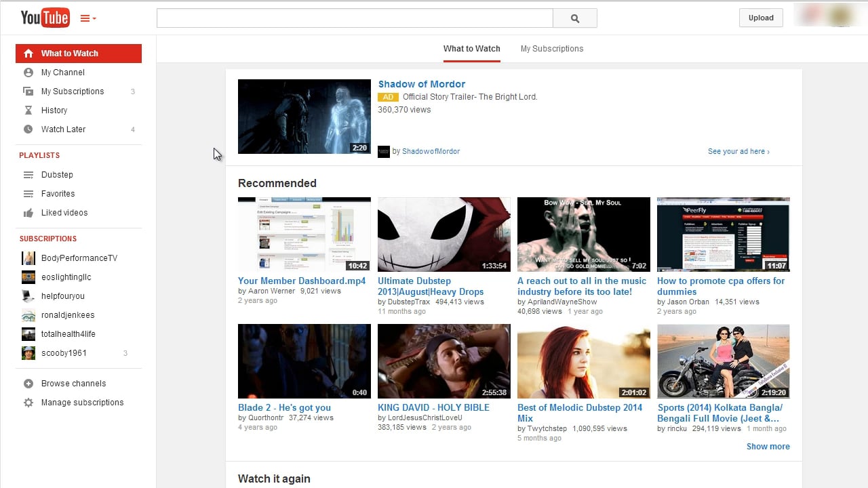Image resolution: width=868 pixels, height=488 pixels.
Task: Open My Channel via the person icon
Action: coord(28,73)
